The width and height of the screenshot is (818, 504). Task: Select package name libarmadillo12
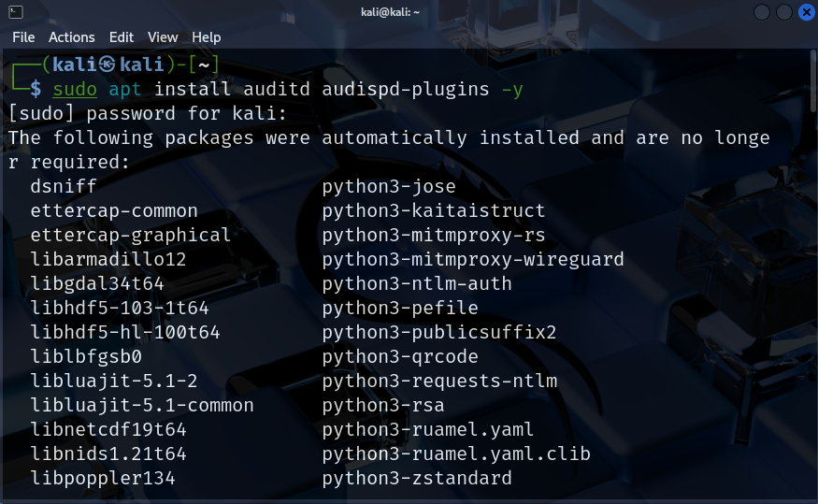click(108, 259)
